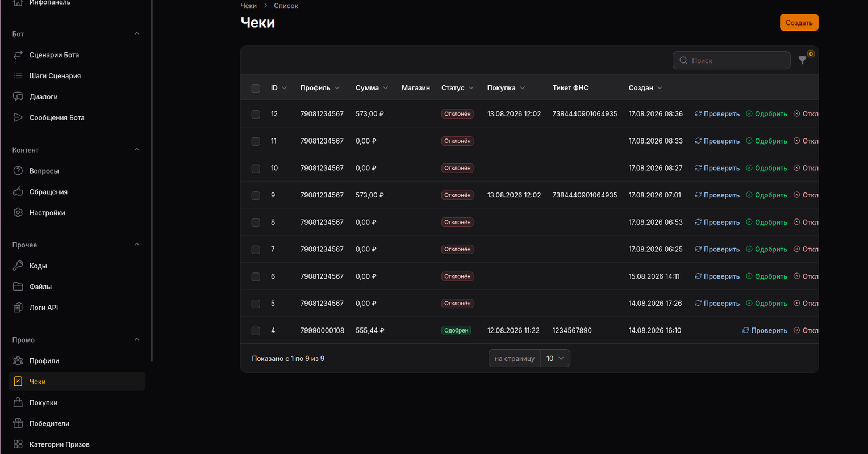The height and width of the screenshot is (454, 868).
Task: Sort the table by ID column
Action: click(x=279, y=88)
